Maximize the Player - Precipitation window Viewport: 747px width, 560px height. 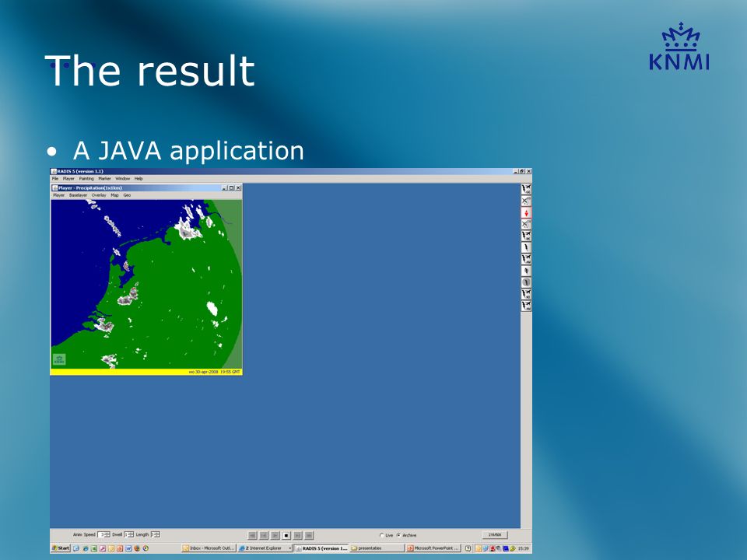232,187
